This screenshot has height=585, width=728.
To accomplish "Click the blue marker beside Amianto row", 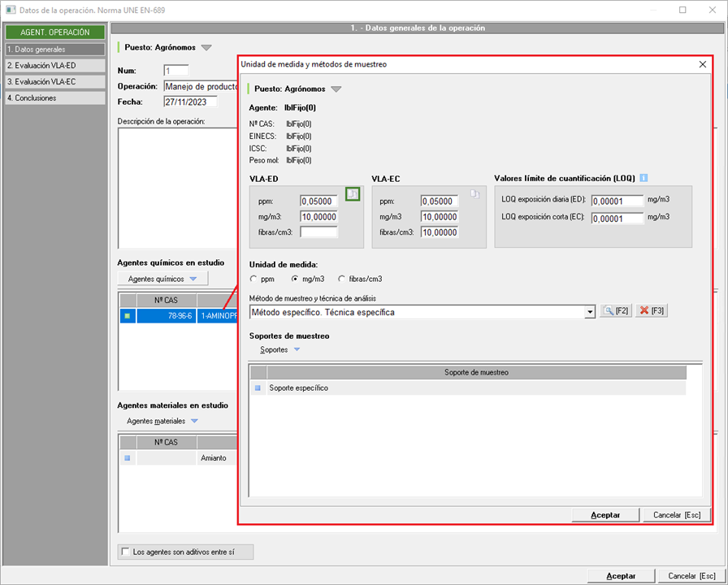I will click(128, 458).
